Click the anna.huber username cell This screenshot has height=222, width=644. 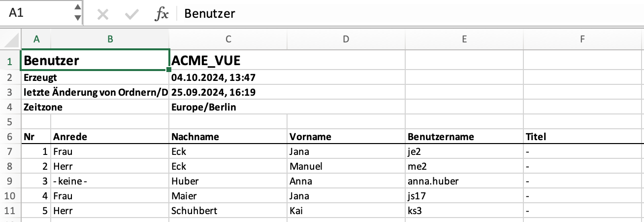click(464, 181)
